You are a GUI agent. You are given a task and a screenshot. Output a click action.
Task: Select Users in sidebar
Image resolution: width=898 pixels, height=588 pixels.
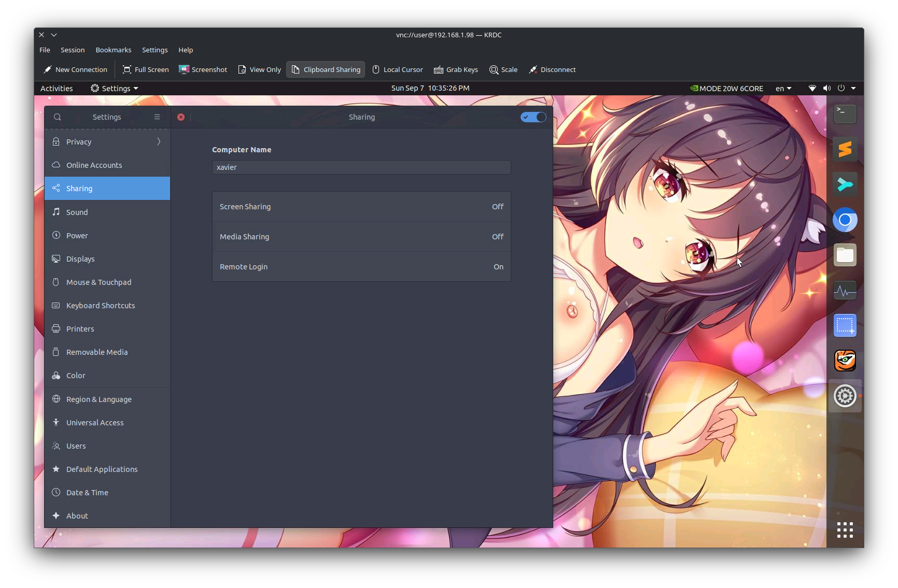pyautogui.click(x=107, y=446)
